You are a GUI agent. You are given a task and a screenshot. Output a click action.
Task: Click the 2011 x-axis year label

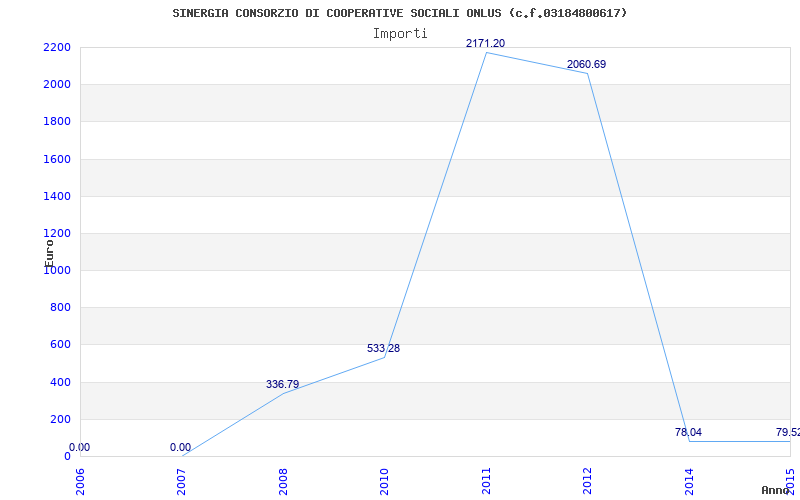[x=486, y=481]
